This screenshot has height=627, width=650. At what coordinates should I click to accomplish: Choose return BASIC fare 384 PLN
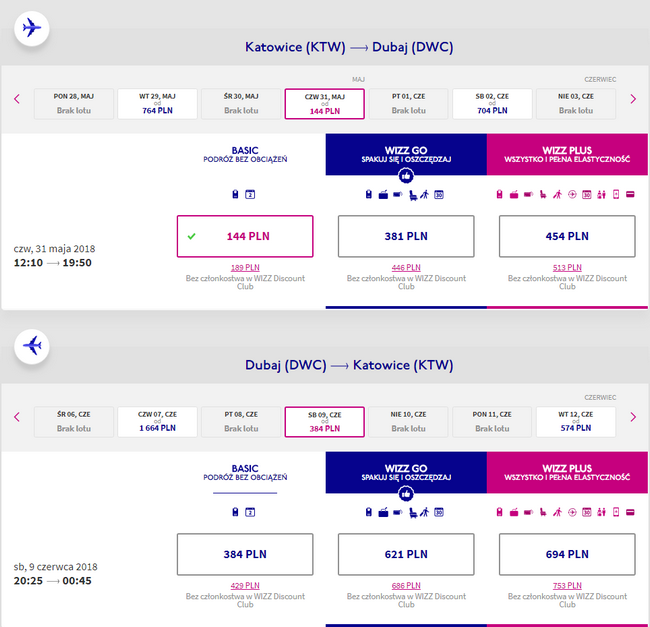coord(245,554)
